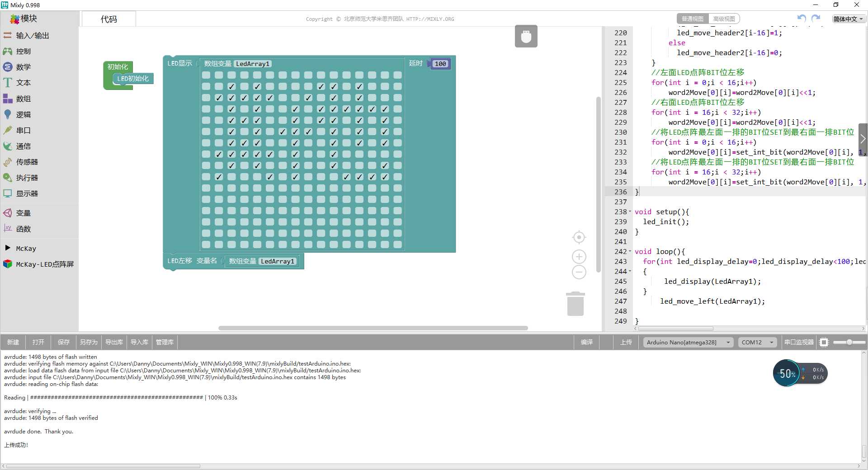
Task: Open the COM12 port dropdown
Action: (757, 342)
